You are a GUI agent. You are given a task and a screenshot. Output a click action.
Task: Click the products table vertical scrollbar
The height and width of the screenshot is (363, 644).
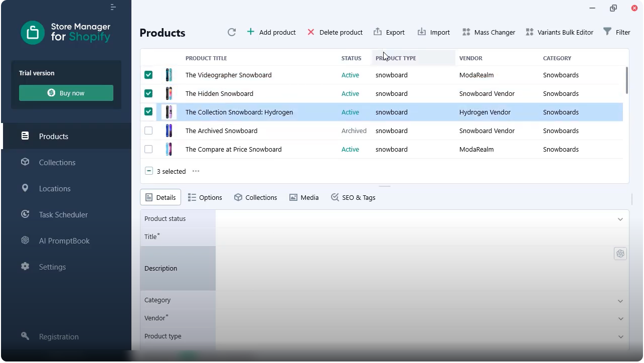[x=627, y=80]
